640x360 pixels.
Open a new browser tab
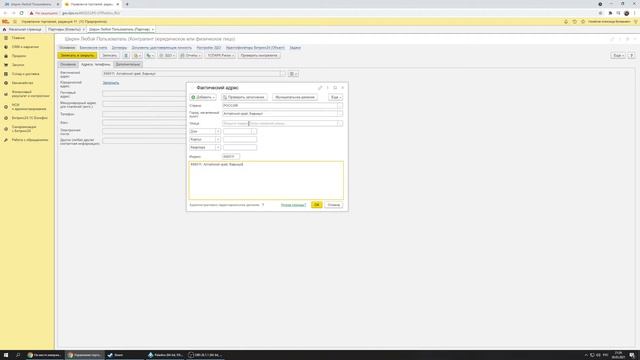pos(127,4)
